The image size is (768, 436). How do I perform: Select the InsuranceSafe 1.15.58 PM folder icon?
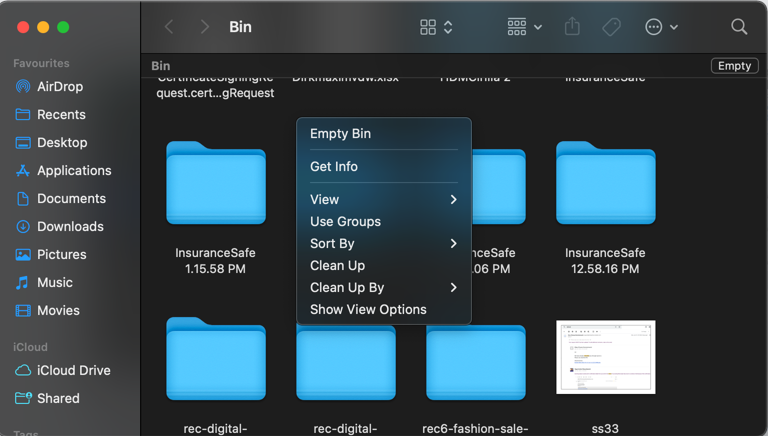pyautogui.click(x=216, y=183)
